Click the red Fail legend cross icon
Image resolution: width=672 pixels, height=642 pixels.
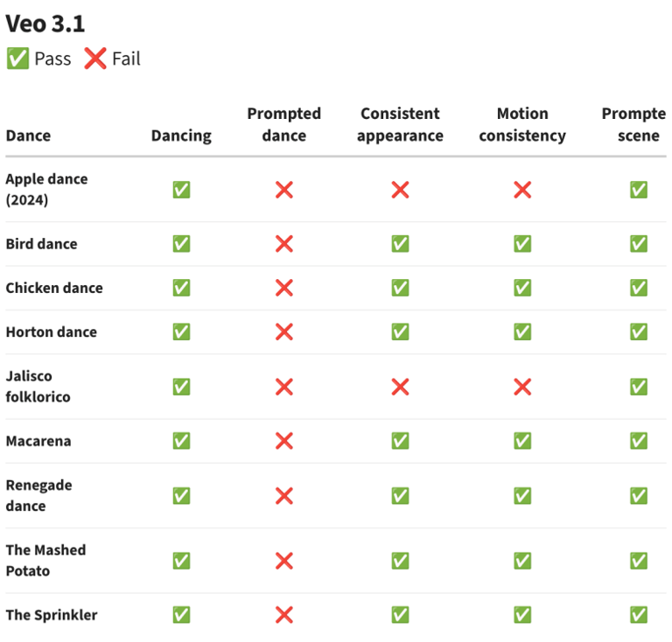pos(95,59)
